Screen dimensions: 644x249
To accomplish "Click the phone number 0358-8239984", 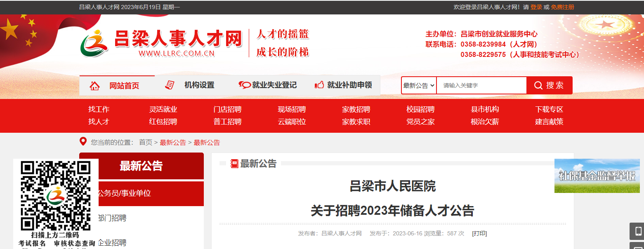I will 483,44.
